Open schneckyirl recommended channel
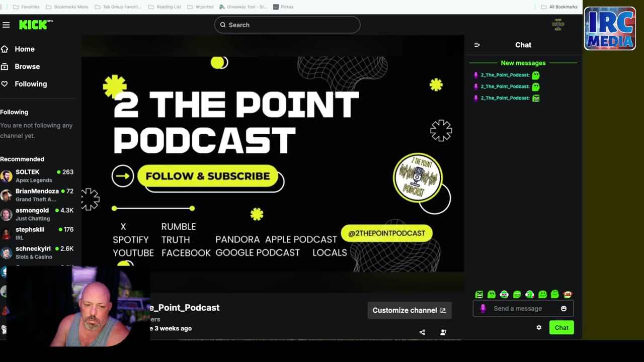Screen dimensions: 644x362 (38, 252)
